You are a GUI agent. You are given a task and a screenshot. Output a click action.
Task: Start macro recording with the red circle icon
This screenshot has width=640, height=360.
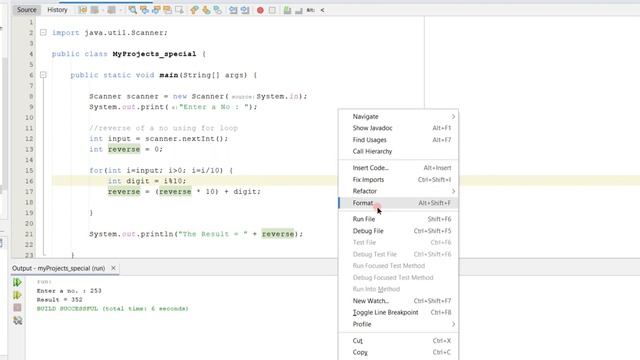260,10
